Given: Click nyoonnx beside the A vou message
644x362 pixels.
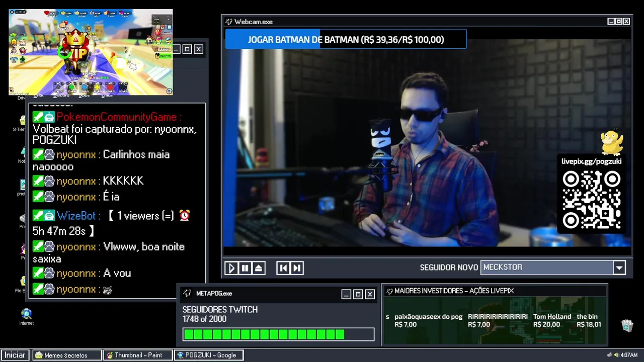Looking at the screenshot, I should pos(76,274).
